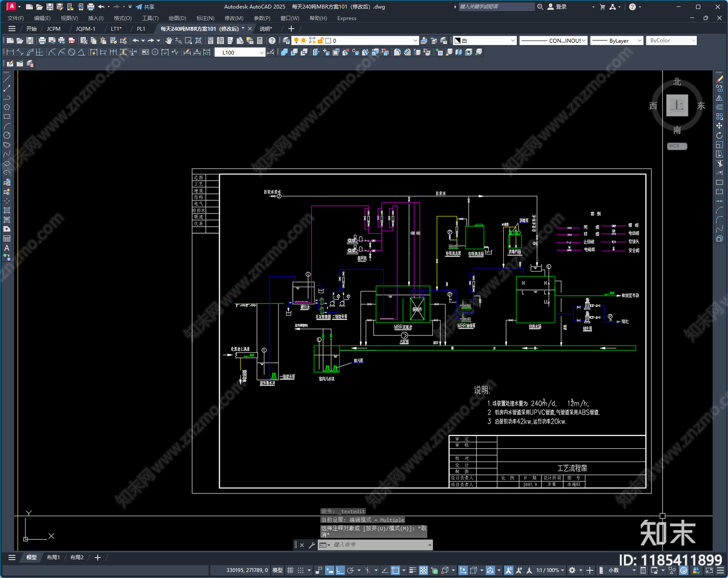
Task: Select the Diameter dimension tool
Action: point(71,52)
